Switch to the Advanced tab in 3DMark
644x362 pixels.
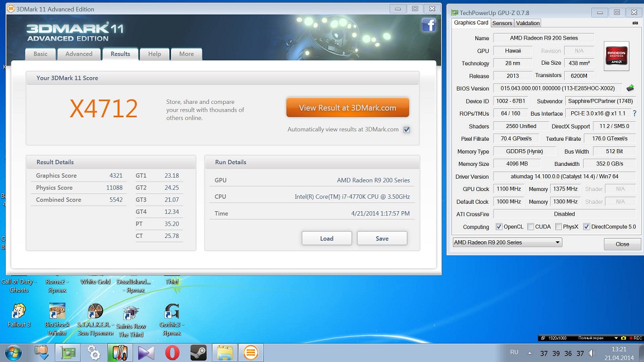(79, 54)
